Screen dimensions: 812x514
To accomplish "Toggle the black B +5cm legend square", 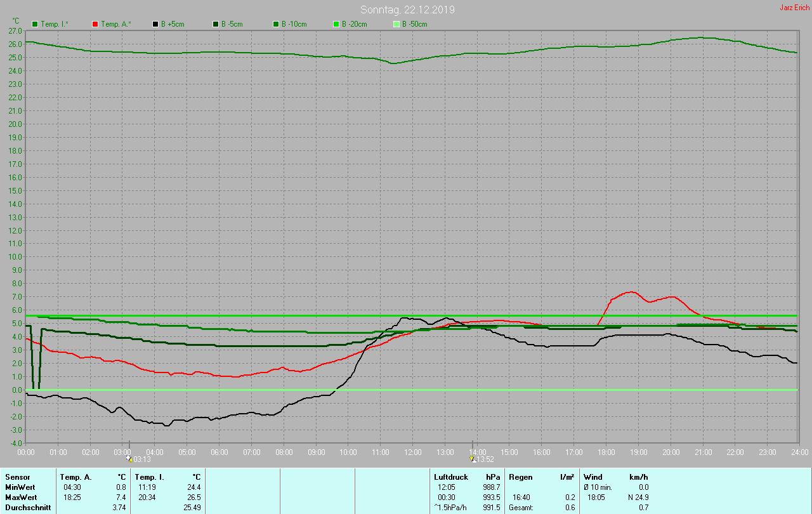I will (x=155, y=24).
